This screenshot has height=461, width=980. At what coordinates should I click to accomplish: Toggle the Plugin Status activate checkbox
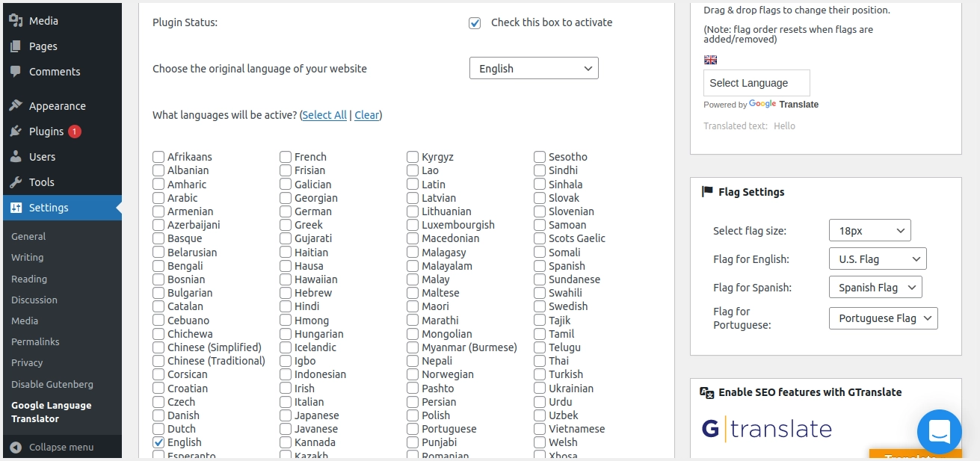[475, 22]
